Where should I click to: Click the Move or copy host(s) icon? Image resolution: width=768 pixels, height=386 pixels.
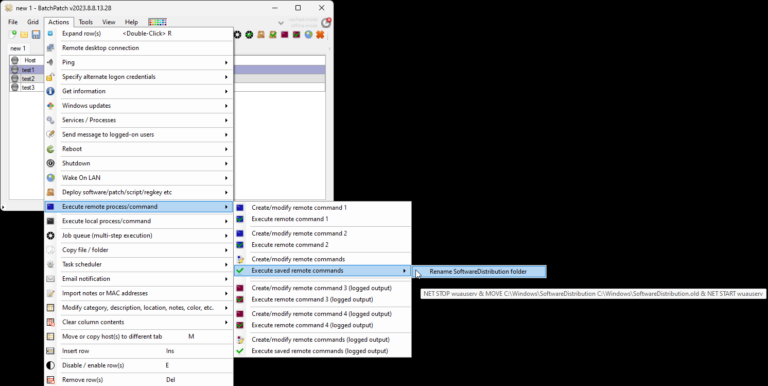pos(50,337)
